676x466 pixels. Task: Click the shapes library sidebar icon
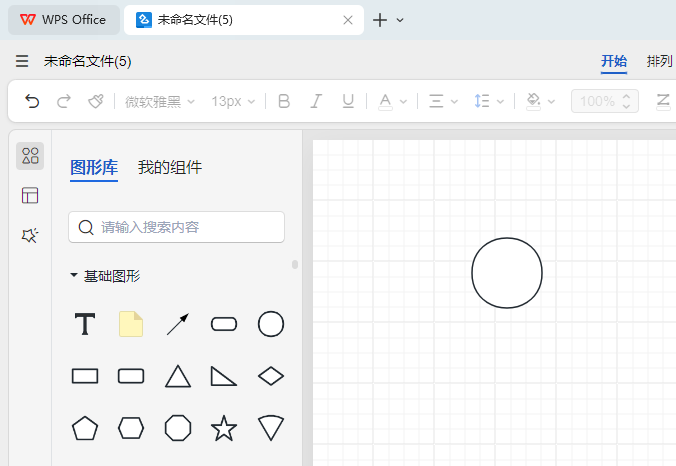click(30, 156)
